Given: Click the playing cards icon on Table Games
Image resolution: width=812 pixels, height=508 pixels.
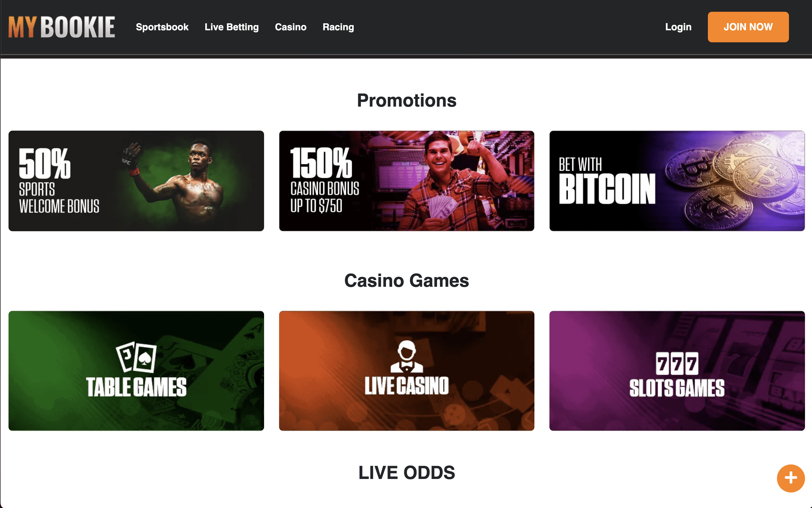Looking at the screenshot, I should click(x=136, y=357).
